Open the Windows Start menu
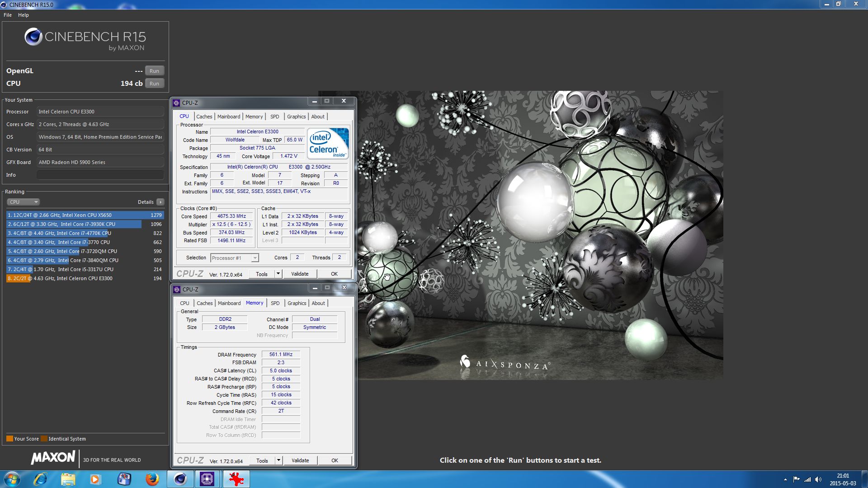868x488 pixels. pyautogui.click(x=12, y=479)
